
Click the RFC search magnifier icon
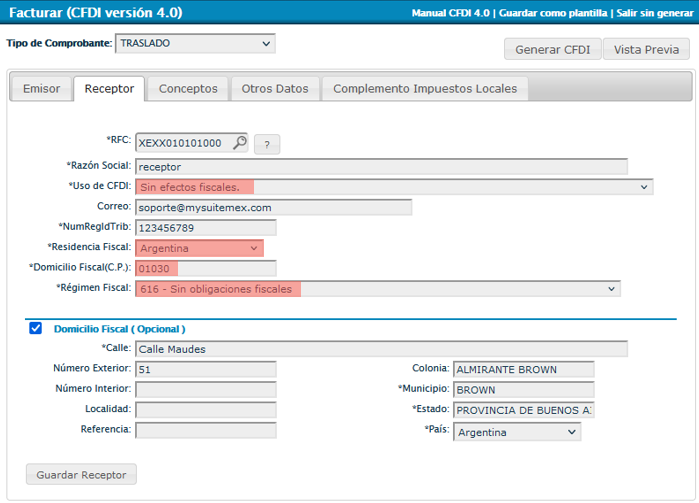coord(240,143)
